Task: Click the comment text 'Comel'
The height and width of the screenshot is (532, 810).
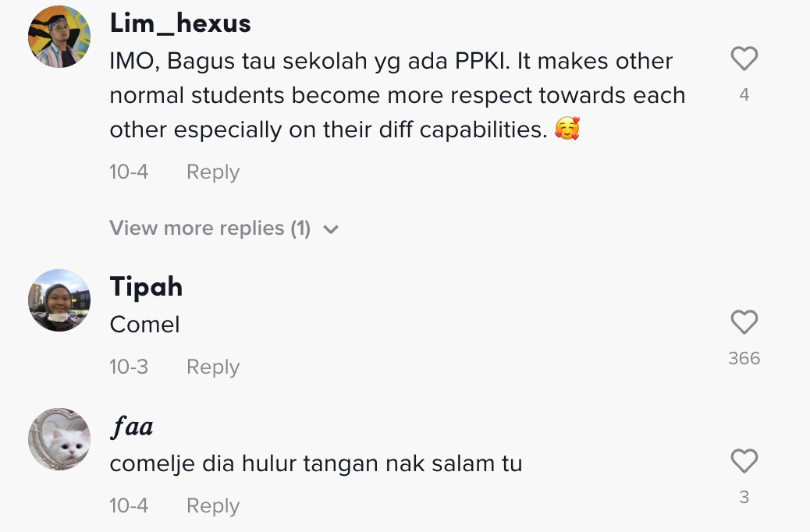Action: click(x=144, y=325)
